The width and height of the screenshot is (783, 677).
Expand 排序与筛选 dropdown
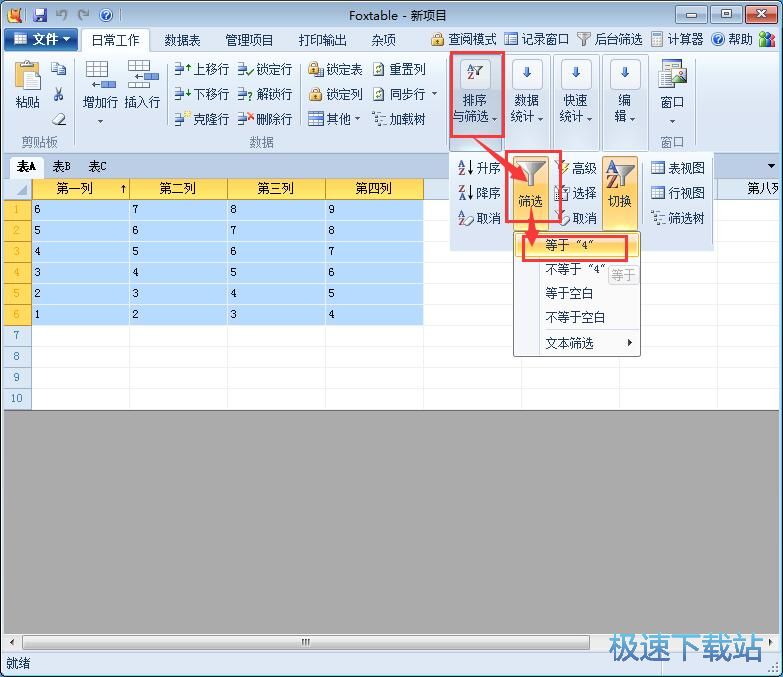(x=475, y=95)
